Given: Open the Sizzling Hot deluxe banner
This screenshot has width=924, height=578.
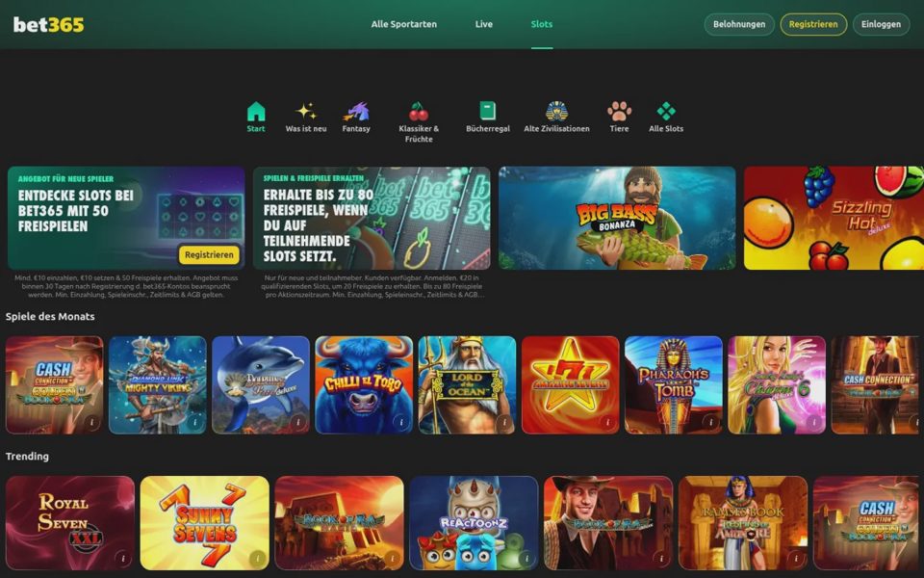Looking at the screenshot, I should [x=834, y=218].
